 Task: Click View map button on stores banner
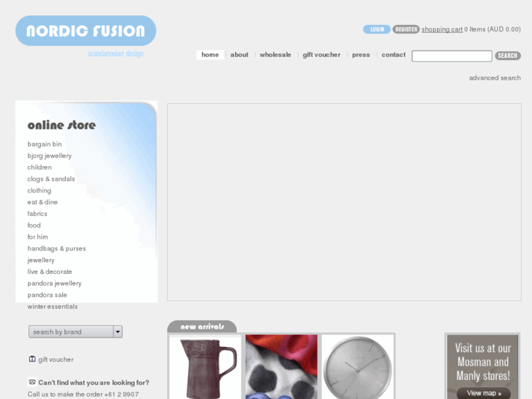tap(484, 393)
